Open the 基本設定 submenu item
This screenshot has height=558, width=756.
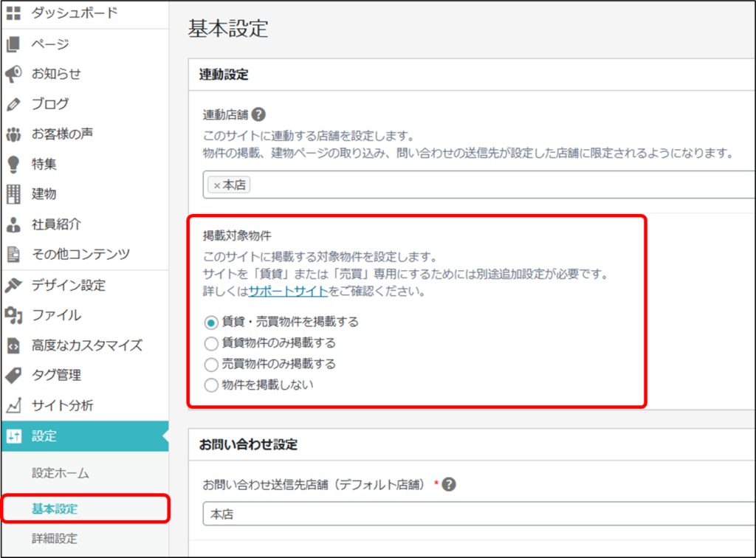point(55,509)
